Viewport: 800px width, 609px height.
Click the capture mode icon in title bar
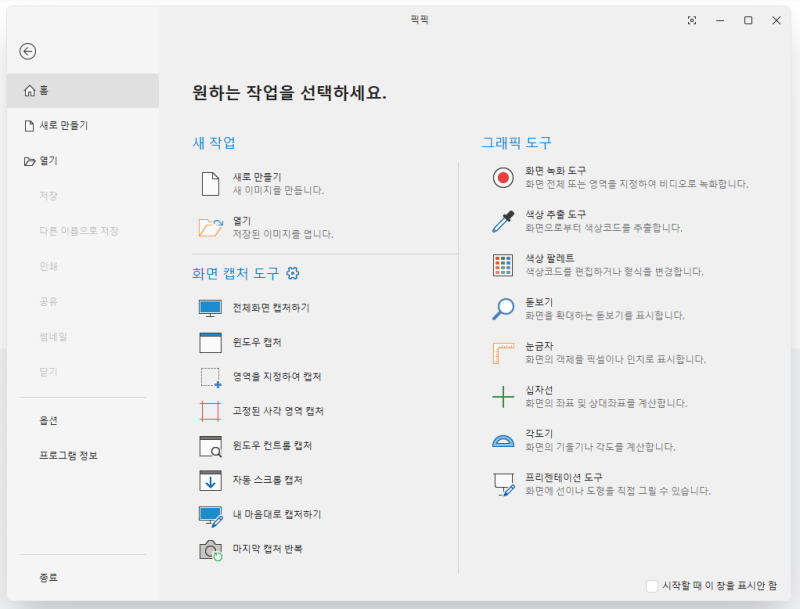pos(692,20)
